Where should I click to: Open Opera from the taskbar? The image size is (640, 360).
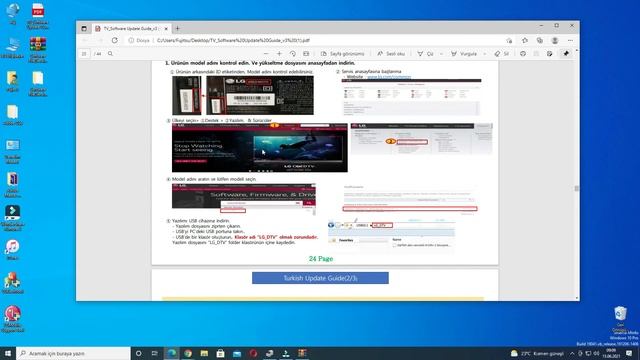coord(253,353)
